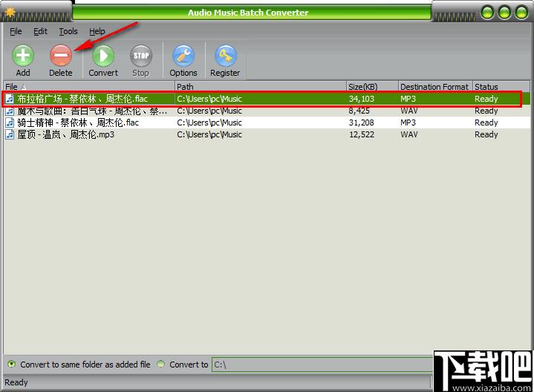
Task: Click the sun logo icon in title bar
Action: 10,13
